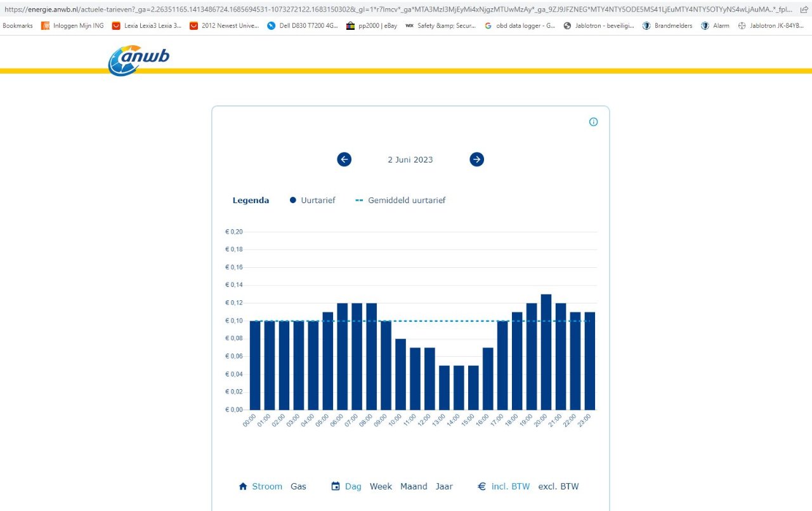Open the Bookmarks item in the bookmarks bar
The width and height of the screenshot is (812, 511).
[x=18, y=26]
